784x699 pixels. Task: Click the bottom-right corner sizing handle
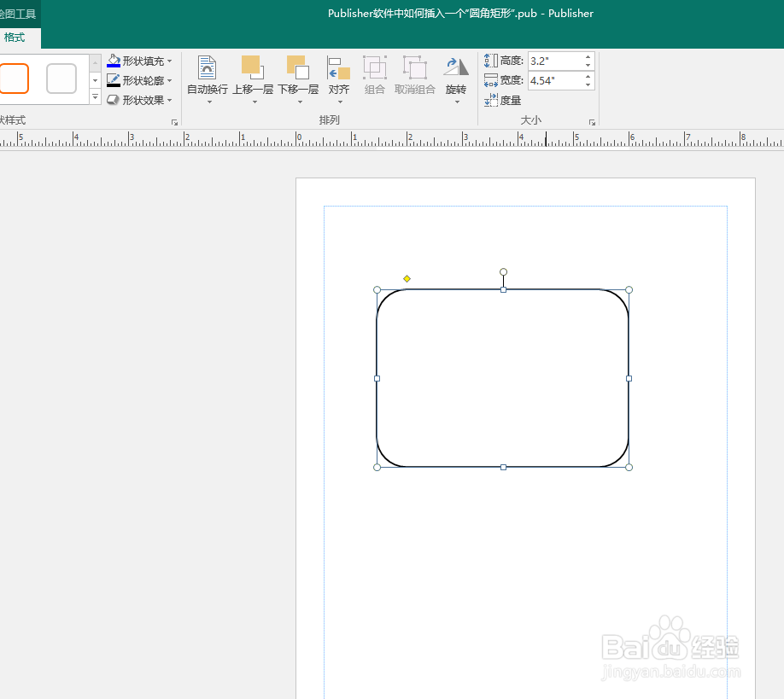point(629,467)
